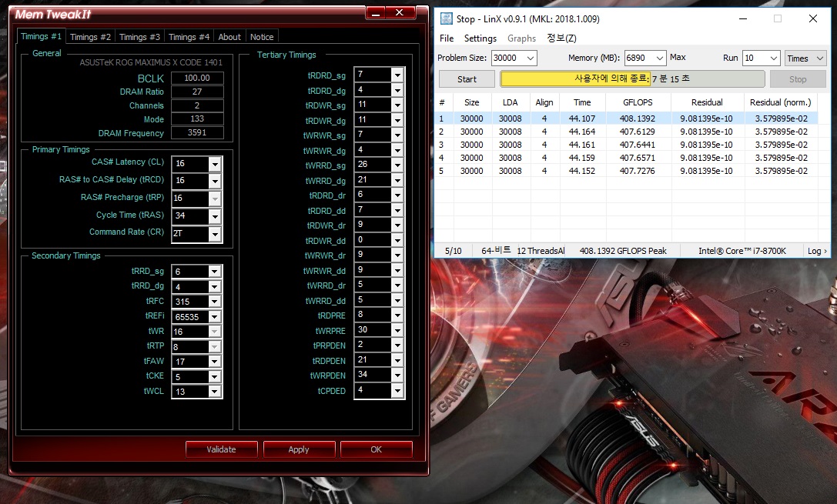Open the tRDRD_dg dropdown
Screen dimensions: 837x504
pyautogui.click(x=397, y=91)
